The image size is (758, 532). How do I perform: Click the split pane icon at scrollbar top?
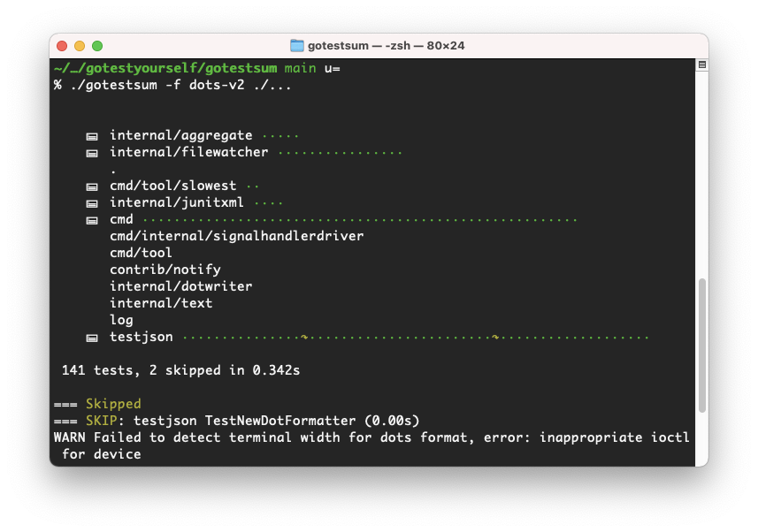702,65
